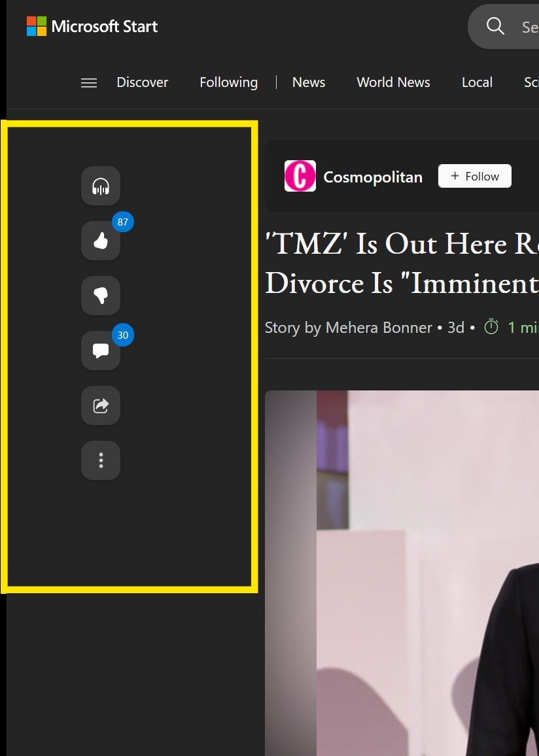Open the three-dot more options menu
Image resolution: width=539 pixels, height=756 pixels.
pos(100,460)
